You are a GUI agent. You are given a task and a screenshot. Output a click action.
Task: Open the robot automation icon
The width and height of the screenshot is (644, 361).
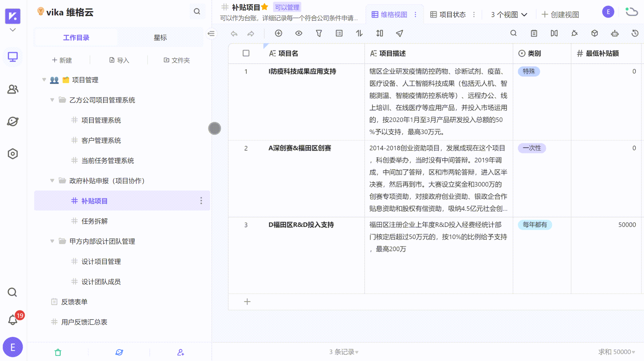(x=615, y=33)
